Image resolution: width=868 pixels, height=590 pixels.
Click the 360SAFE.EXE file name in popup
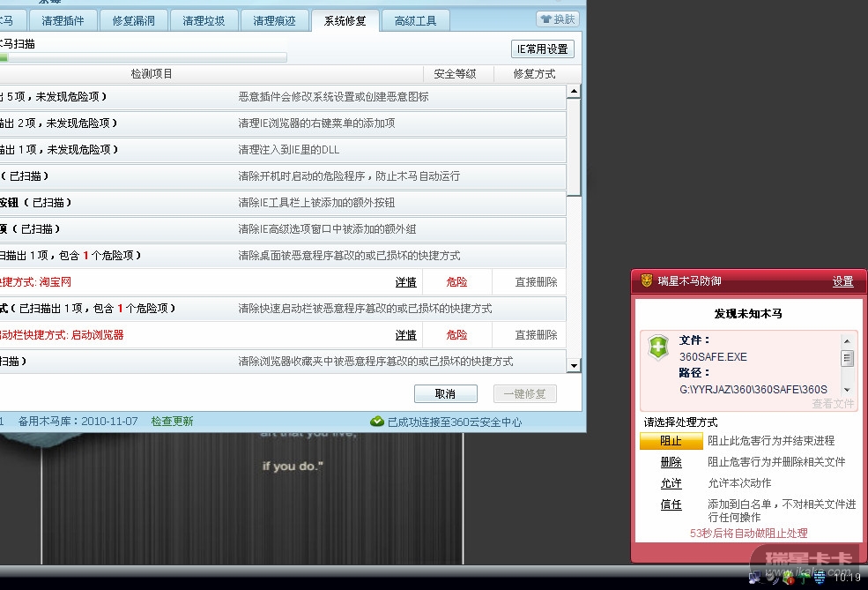coord(713,357)
